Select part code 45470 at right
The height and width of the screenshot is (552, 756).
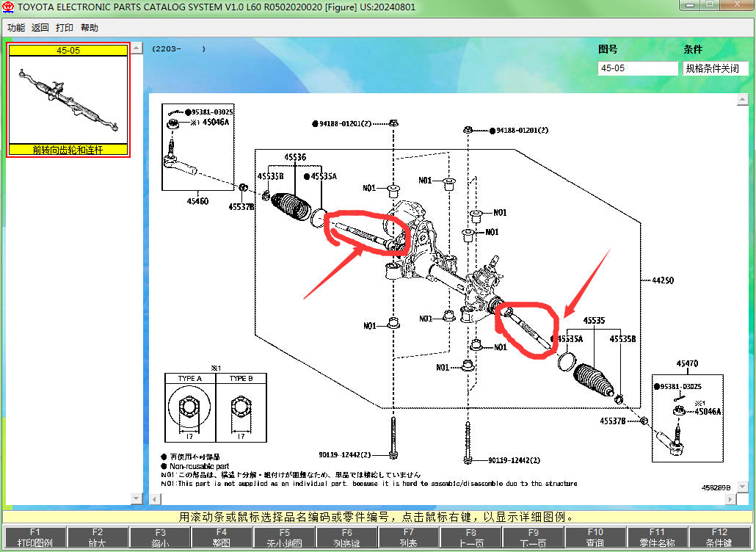tap(687, 363)
